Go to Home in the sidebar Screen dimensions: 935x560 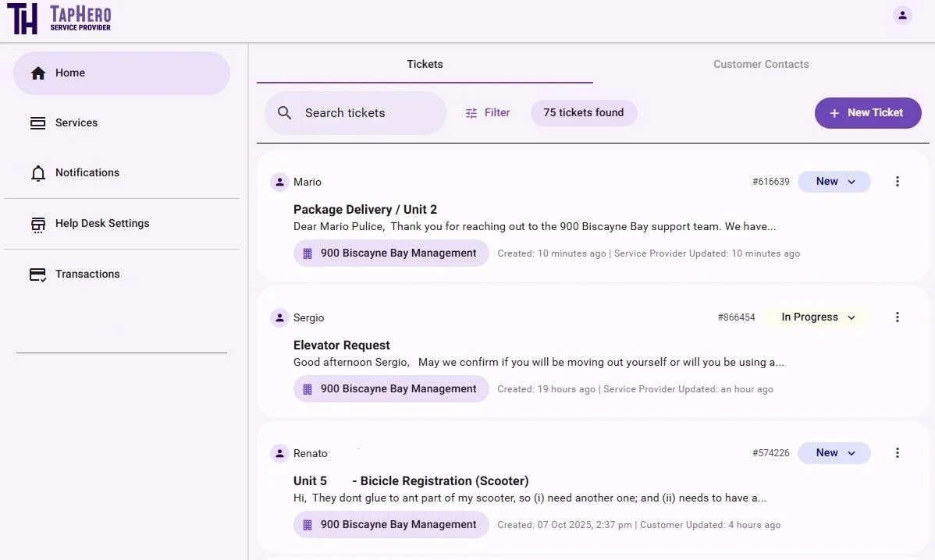(x=122, y=73)
